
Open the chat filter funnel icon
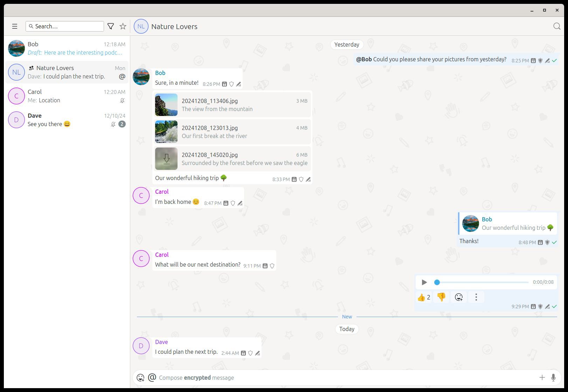(111, 26)
